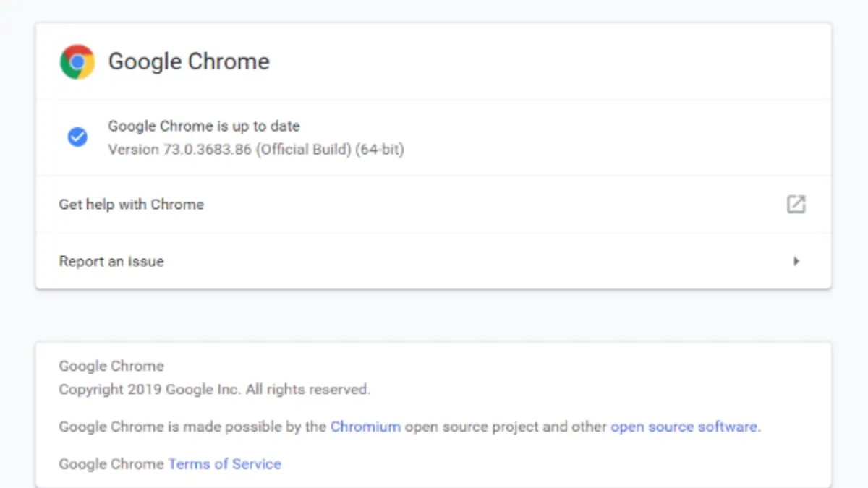Click the Google Chrome name above the copyright

point(111,366)
